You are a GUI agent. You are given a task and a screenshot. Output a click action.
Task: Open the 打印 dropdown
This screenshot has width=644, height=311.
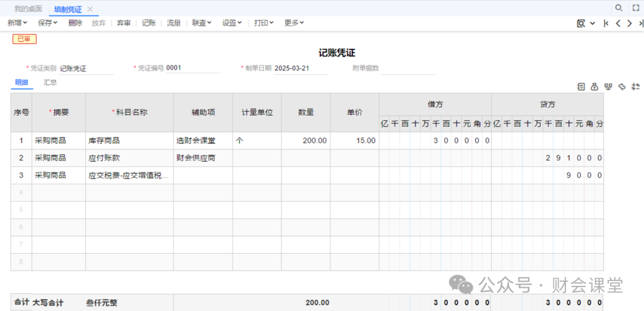pos(264,23)
